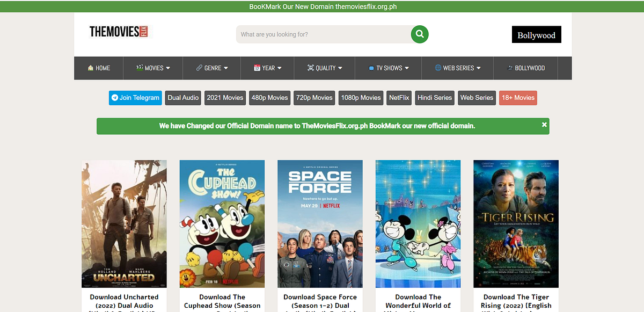Open the QUALITY menu item
The height and width of the screenshot is (312, 644).
point(325,68)
